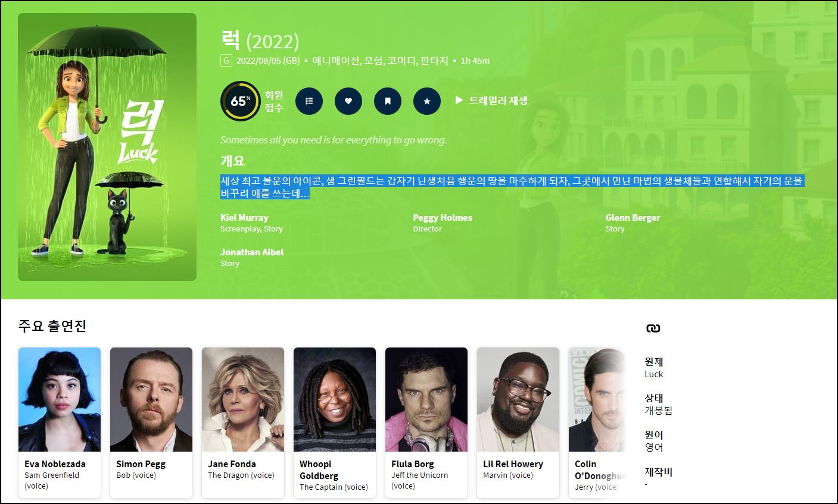Screen dimensions: 838x504
Task: Click the 개요 section heading
Action: pyautogui.click(x=232, y=161)
